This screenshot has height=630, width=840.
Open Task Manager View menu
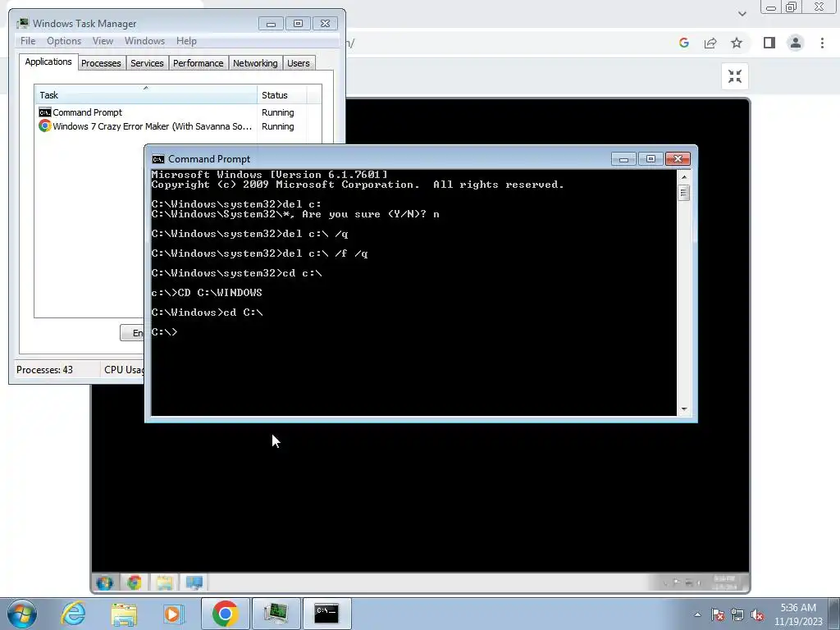click(x=103, y=41)
